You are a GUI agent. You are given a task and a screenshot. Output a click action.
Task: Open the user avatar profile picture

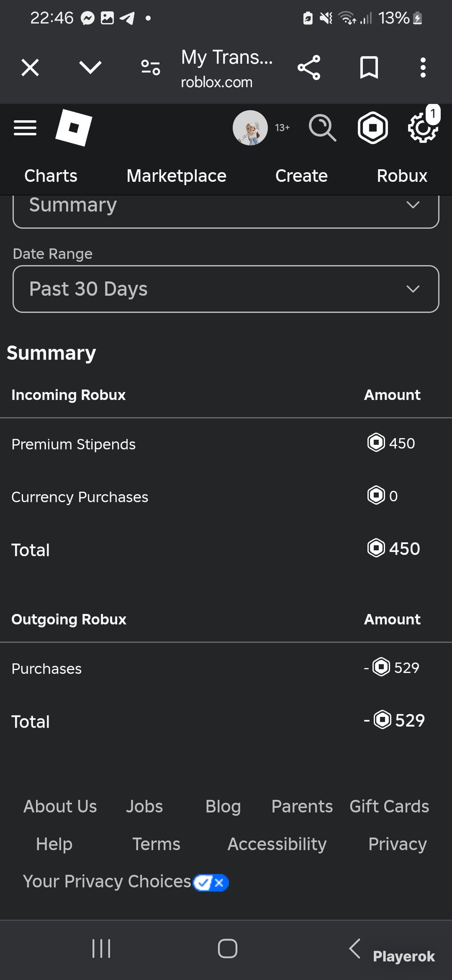pos(250,128)
